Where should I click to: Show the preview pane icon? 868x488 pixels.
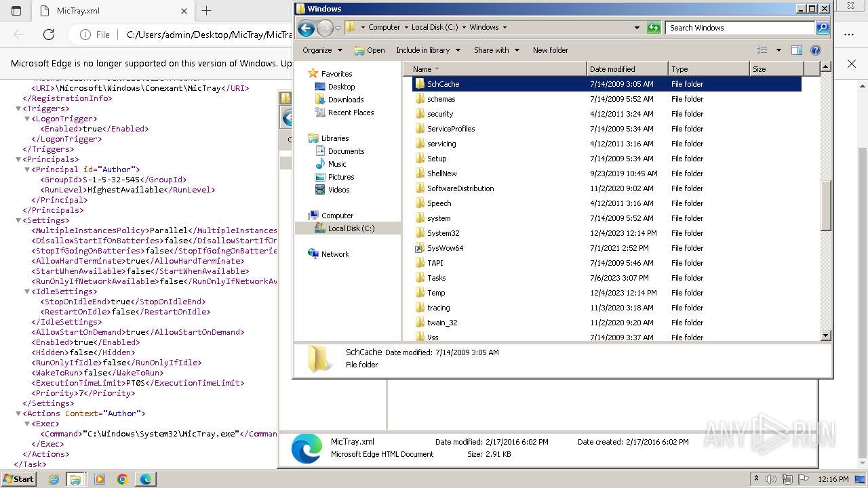(x=797, y=50)
